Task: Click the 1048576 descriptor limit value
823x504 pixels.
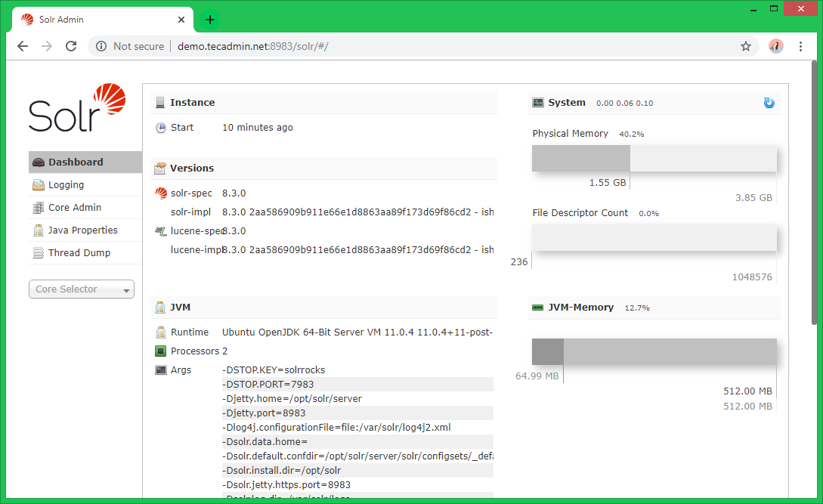Action: point(752,277)
